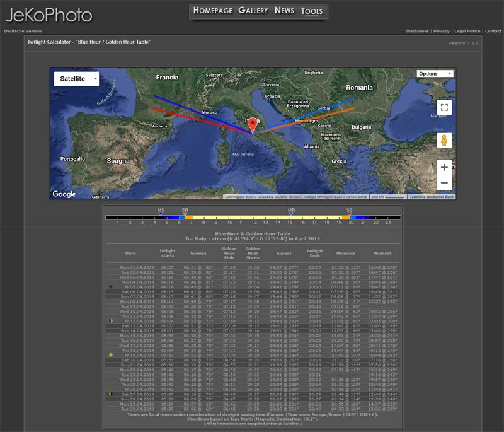Screen dimensions: 504x432
Task: Open the Satellite map type dropdown
Action: 76,79
